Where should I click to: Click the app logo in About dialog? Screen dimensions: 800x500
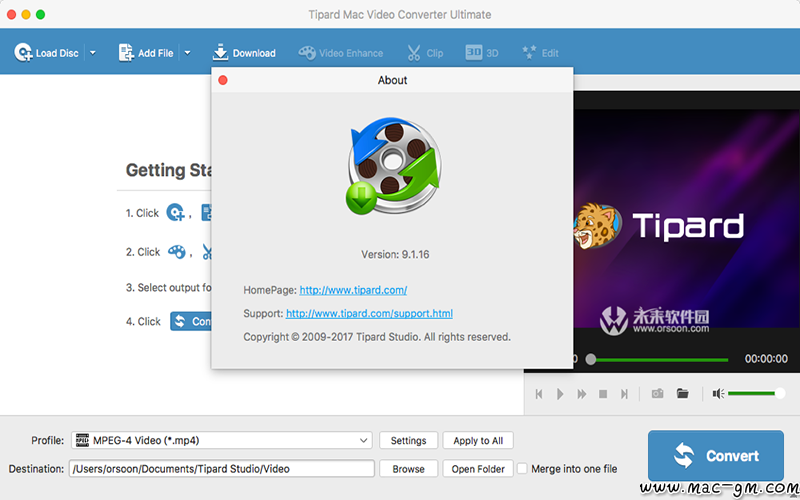pyautogui.click(x=393, y=166)
